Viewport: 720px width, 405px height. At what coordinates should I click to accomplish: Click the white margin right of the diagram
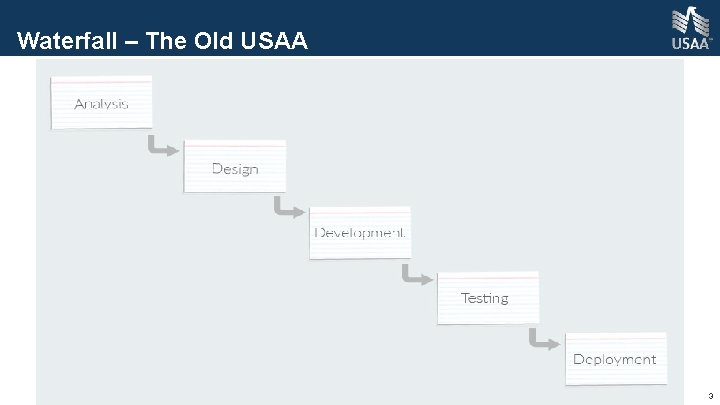[701, 230]
